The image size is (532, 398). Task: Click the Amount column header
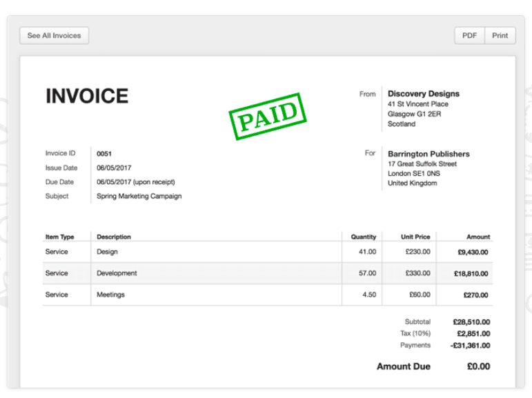(477, 237)
